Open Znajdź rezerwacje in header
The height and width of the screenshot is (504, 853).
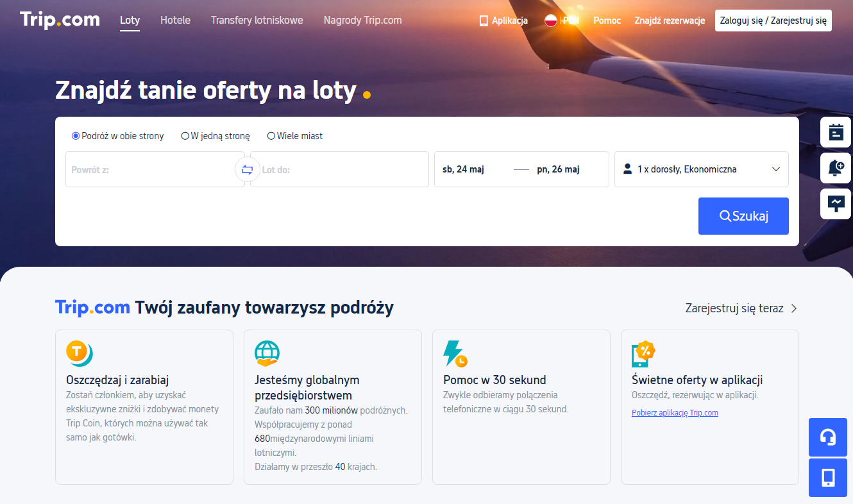click(670, 21)
